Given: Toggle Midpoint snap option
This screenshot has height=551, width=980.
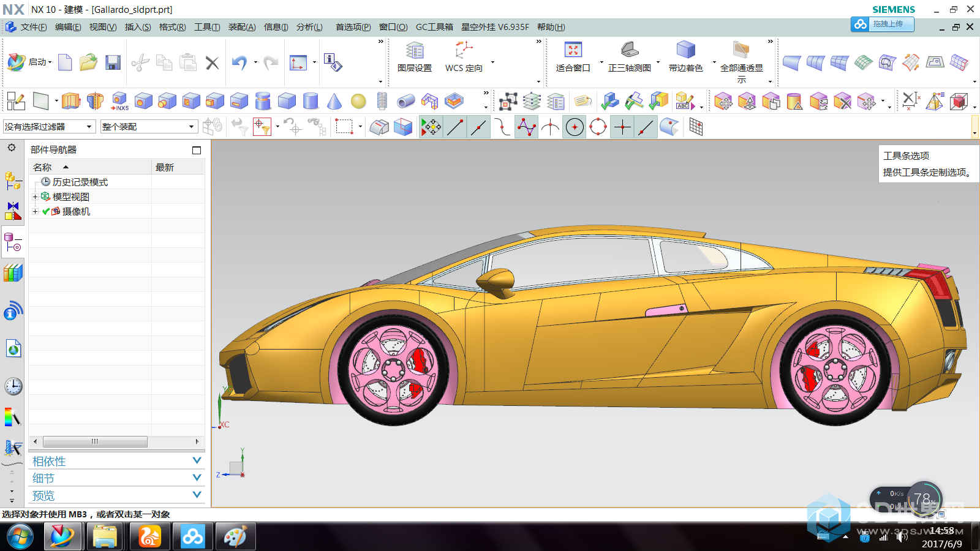Looking at the screenshot, I should tap(479, 127).
